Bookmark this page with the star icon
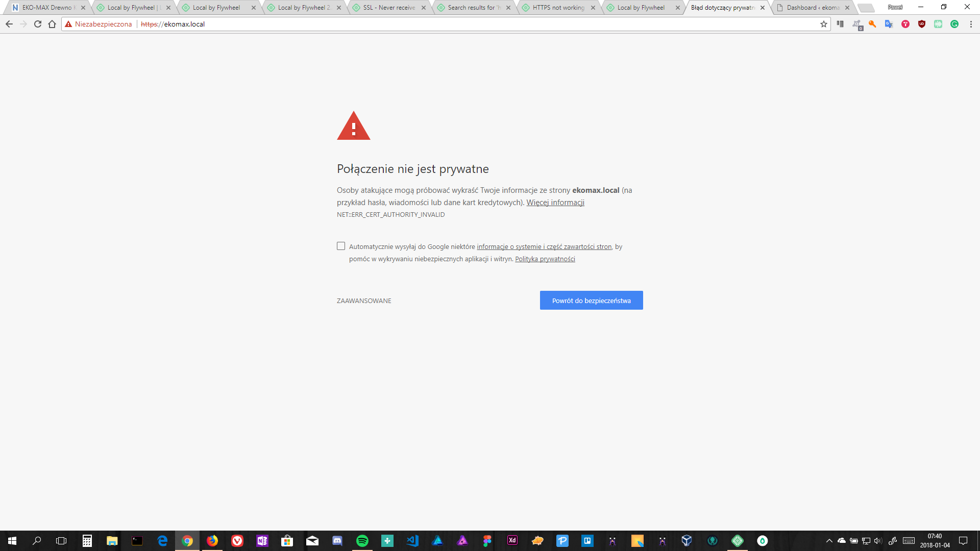 pyautogui.click(x=823, y=24)
